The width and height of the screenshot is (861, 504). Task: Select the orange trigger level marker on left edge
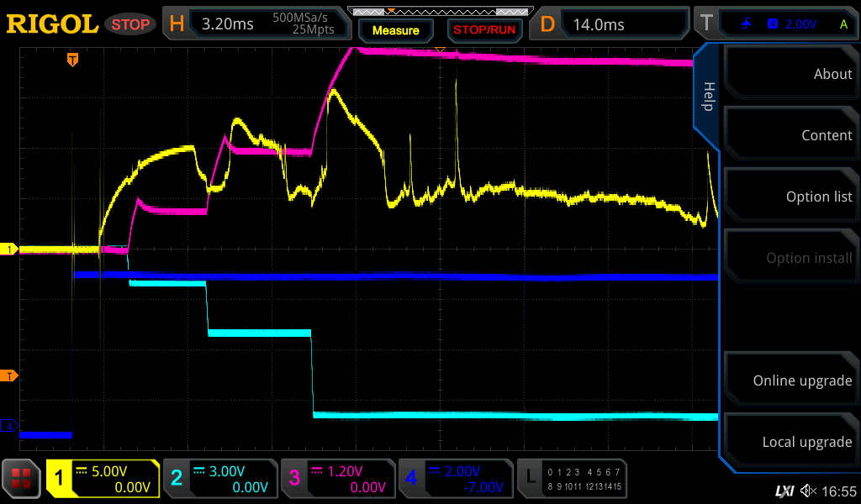tap(9, 375)
